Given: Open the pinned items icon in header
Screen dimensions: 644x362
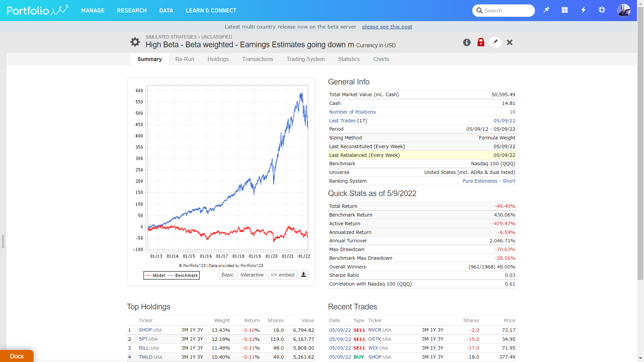Looking at the screenshot, I should [x=546, y=10].
